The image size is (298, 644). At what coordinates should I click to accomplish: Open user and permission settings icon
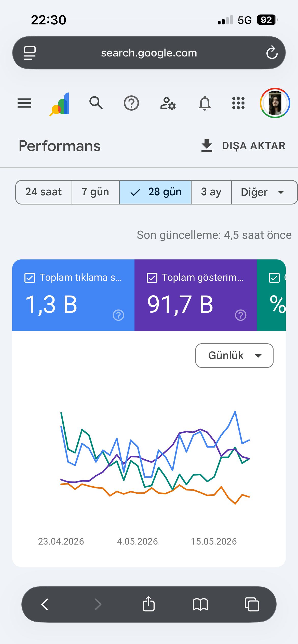(x=168, y=103)
